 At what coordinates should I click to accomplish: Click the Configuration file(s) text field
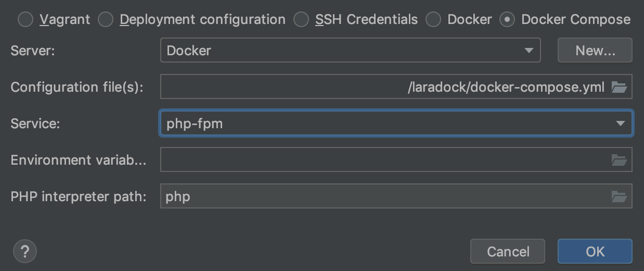(x=385, y=87)
